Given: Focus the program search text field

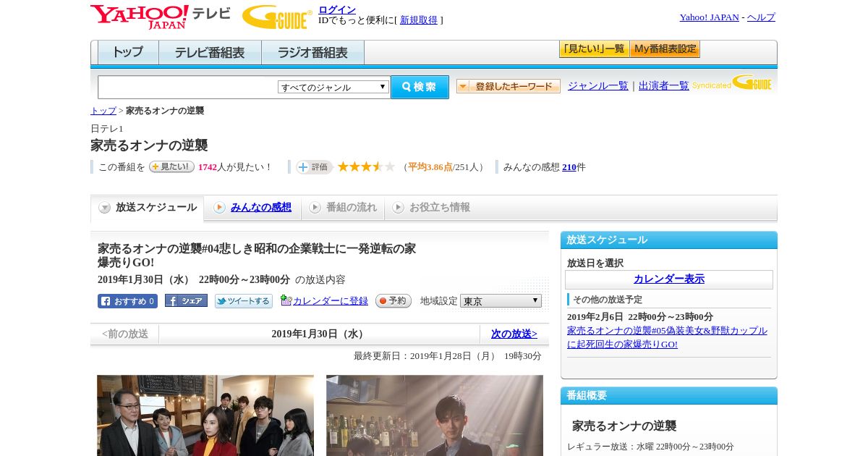Looking at the screenshot, I should (188, 88).
